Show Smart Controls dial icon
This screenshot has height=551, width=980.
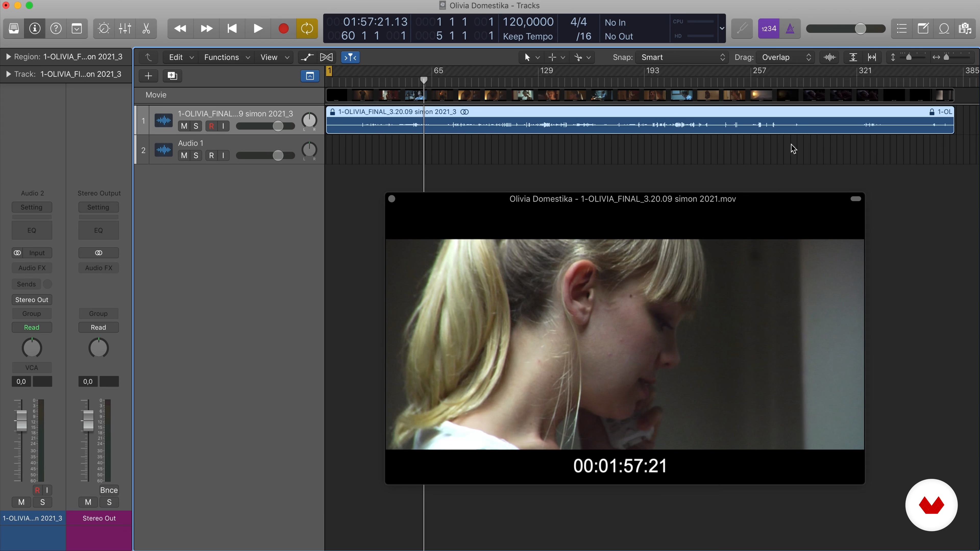point(104,29)
